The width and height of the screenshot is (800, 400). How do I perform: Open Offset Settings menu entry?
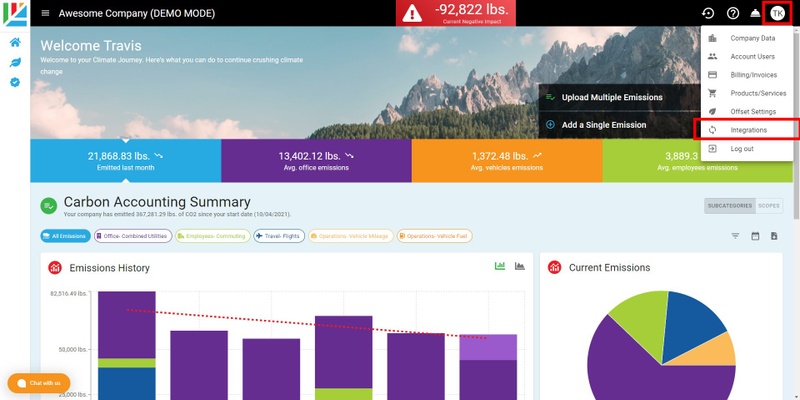coord(747,112)
